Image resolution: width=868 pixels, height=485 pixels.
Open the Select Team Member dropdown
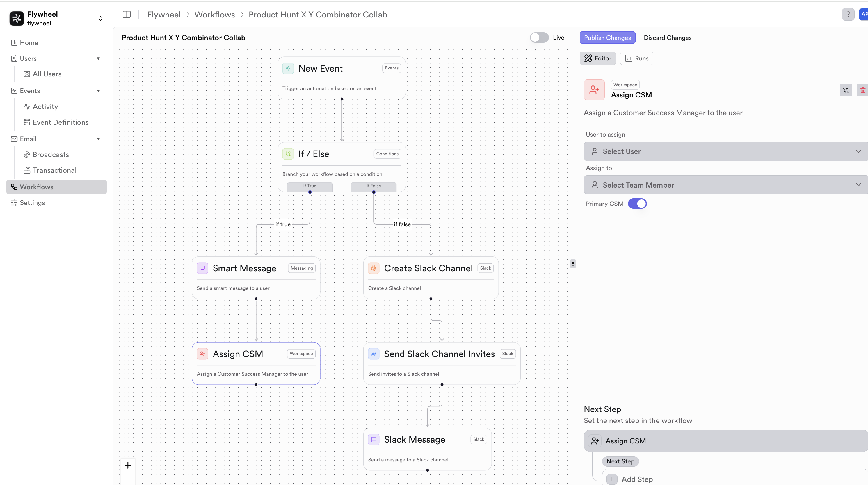pos(725,185)
